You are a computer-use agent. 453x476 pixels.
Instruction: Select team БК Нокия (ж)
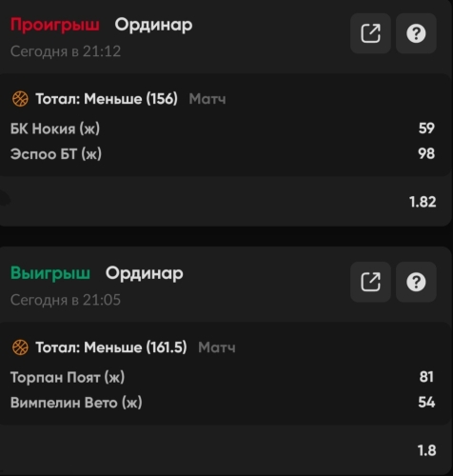[x=55, y=129]
